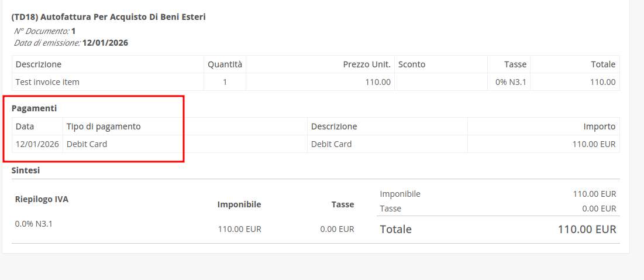Screen dimensions: 644x280
Task: Click the 0.0% N3.1 summary entry
Action: coord(33,223)
